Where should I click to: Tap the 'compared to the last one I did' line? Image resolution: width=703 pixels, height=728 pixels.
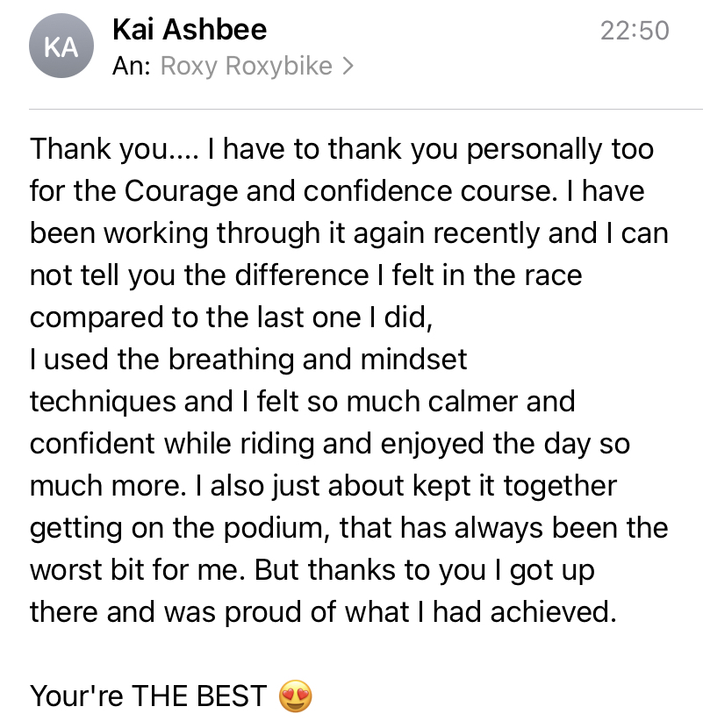232,318
